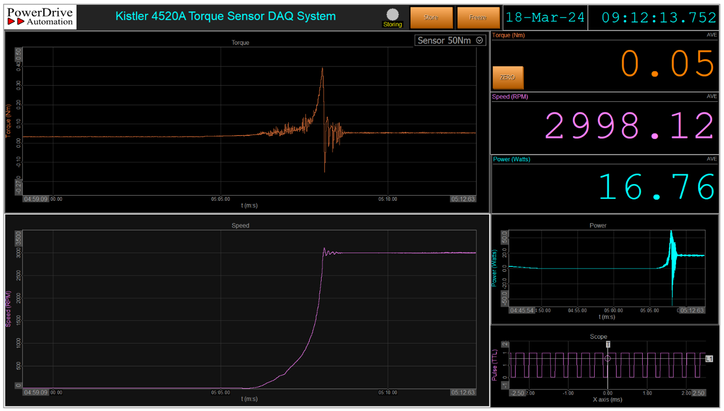
Task: Select the scope trigger T marker
Action: click(608, 345)
